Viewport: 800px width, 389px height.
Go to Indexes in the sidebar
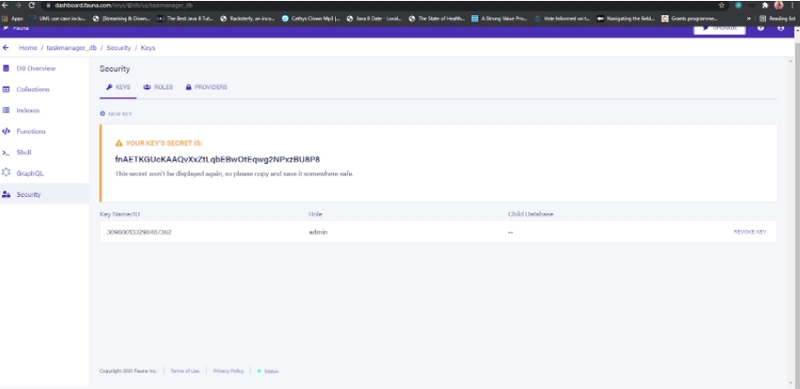[28, 110]
